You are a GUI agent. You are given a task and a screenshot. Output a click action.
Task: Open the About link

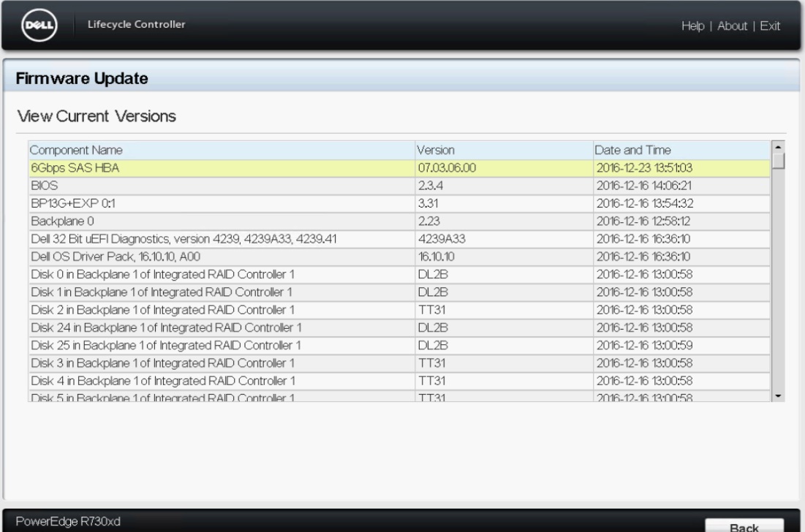[732, 26]
